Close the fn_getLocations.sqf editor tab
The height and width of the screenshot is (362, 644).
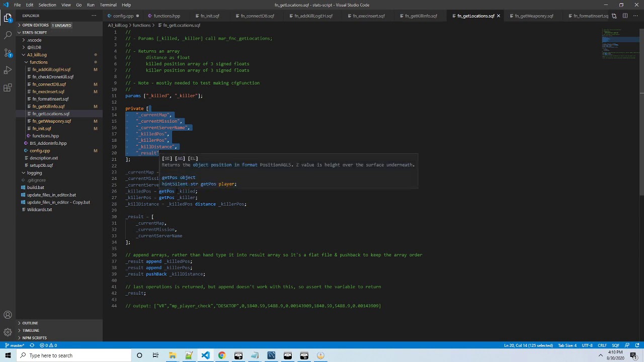tap(498, 16)
